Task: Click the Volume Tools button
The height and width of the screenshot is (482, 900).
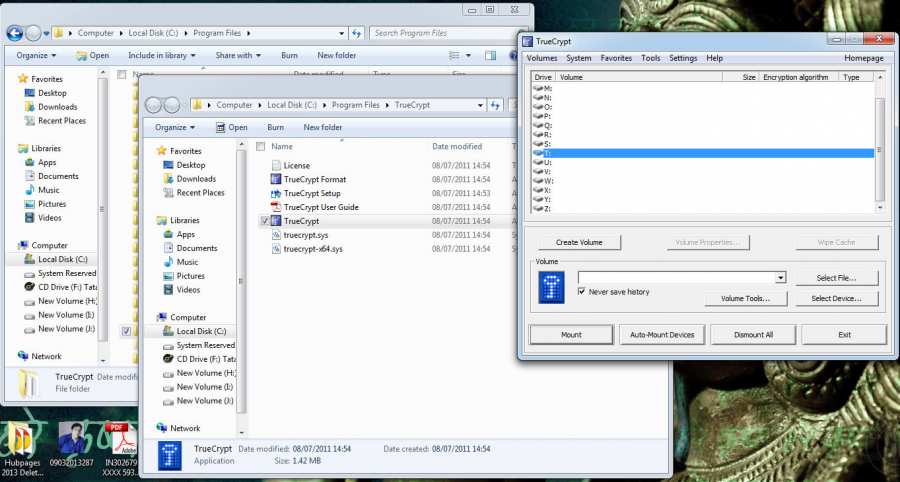Action: pyautogui.click(x=746, y=298)
